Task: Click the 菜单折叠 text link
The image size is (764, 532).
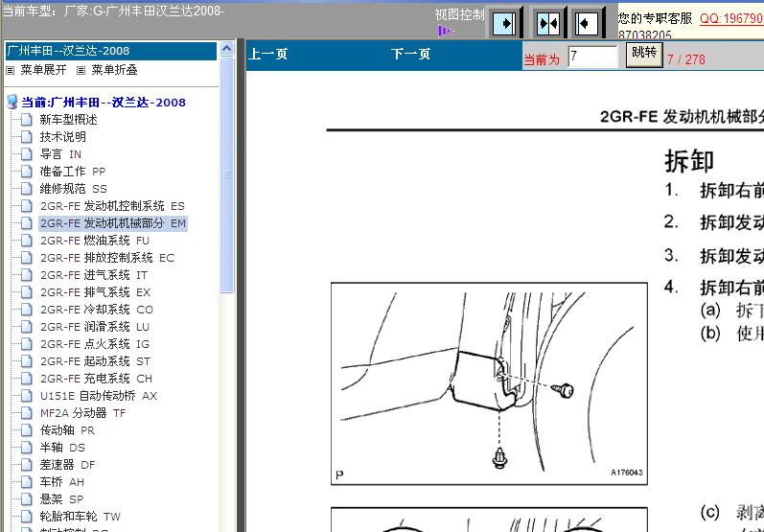Action: [x=114, y=70]
